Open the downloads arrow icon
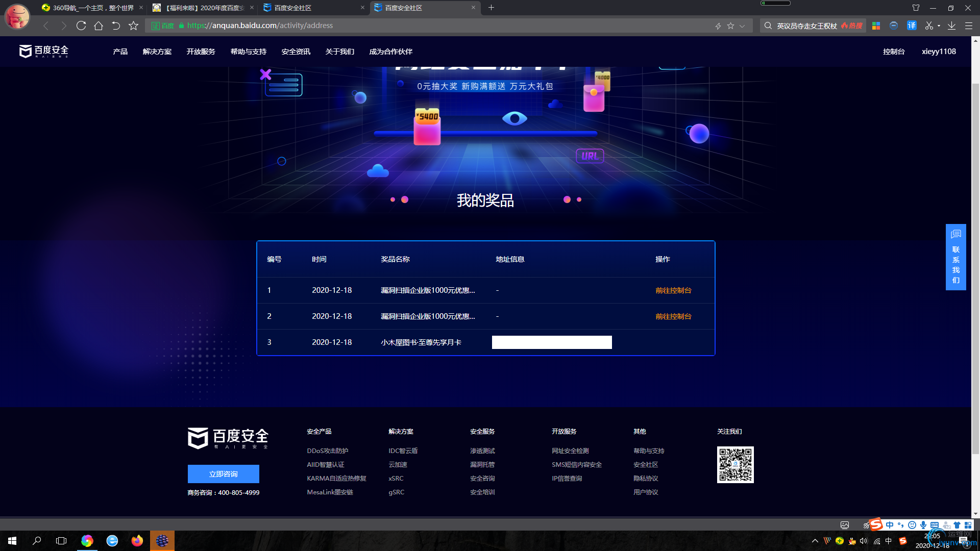The width and height of the screenshot is (980, 551). pyautogui.click(x=951, y=26)
